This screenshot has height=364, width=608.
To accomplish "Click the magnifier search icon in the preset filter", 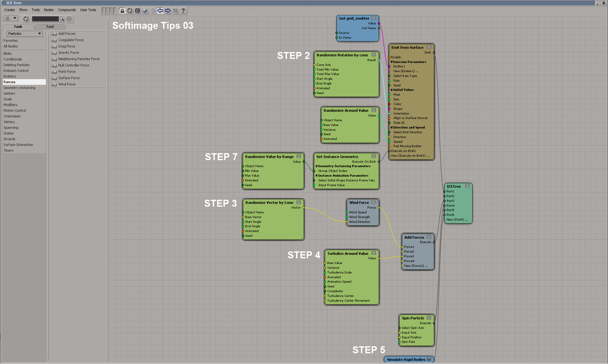I will [x=62, y=19].
